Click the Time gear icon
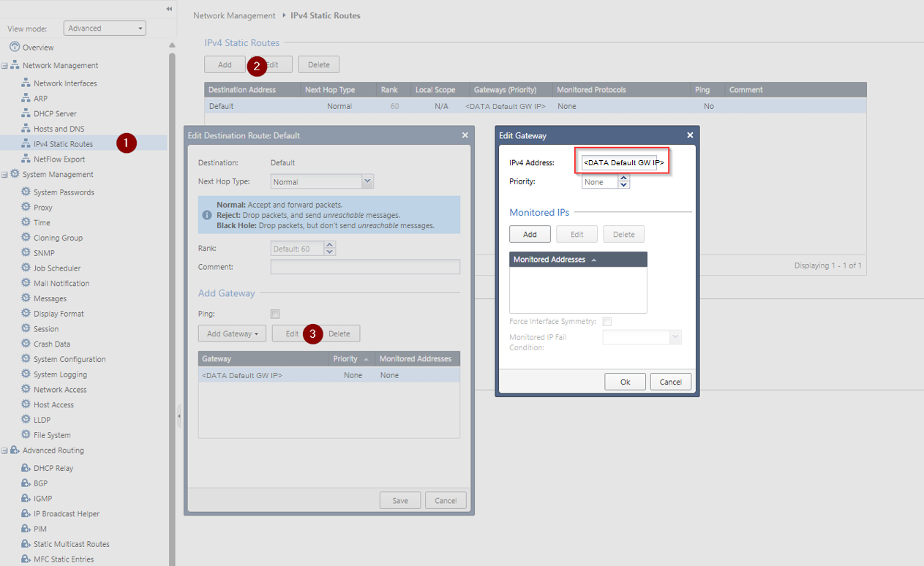The height and width of the screenshot is (566, 924). (26, 222)
